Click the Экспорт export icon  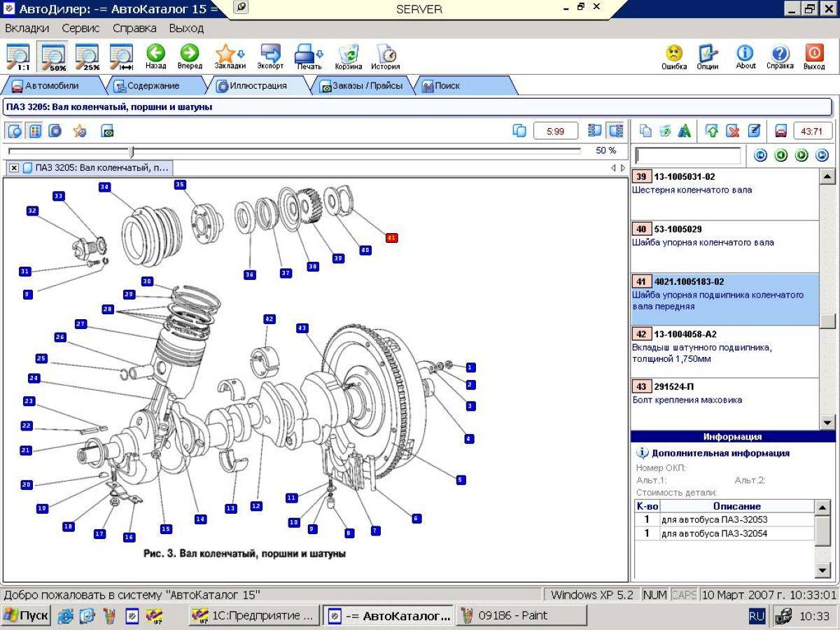click(270, 55)
